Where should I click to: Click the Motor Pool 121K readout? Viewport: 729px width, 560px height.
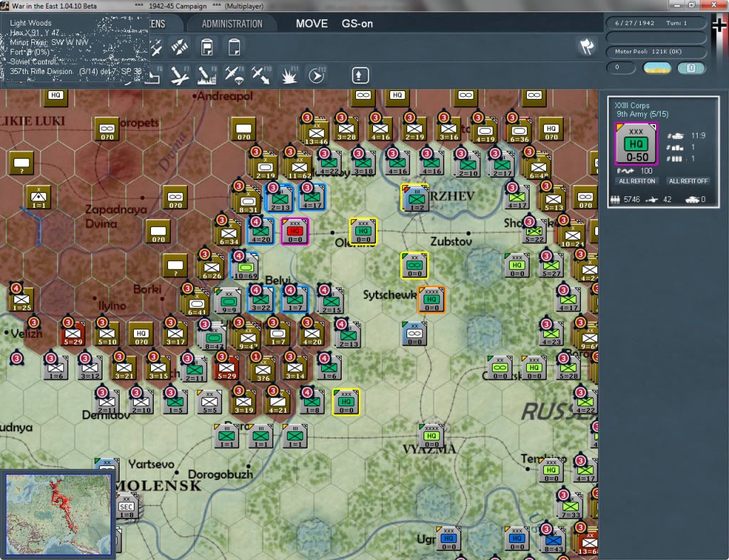[656, 51]
